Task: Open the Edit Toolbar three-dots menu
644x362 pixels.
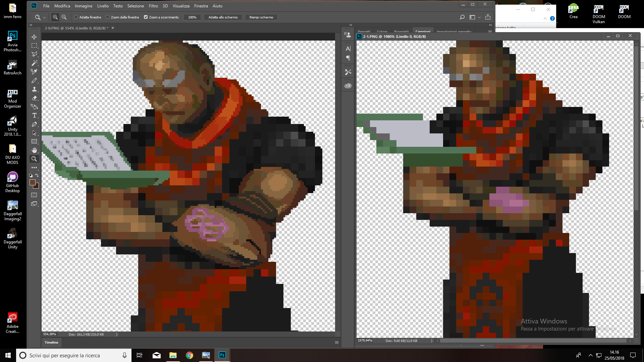Action: pyautogui.click(x=34, y=168)
